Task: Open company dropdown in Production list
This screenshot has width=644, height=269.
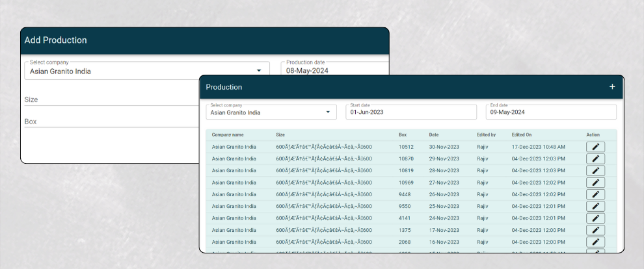Action: coord(327,112)
